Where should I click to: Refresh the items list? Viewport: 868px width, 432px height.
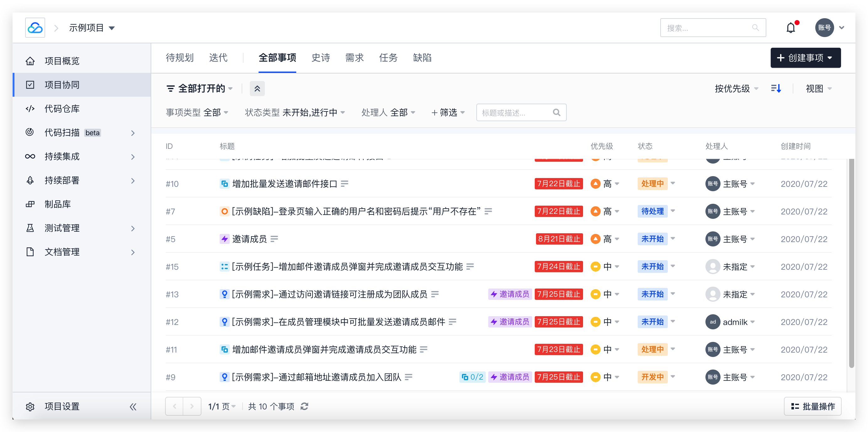click(x=304, y=406)
